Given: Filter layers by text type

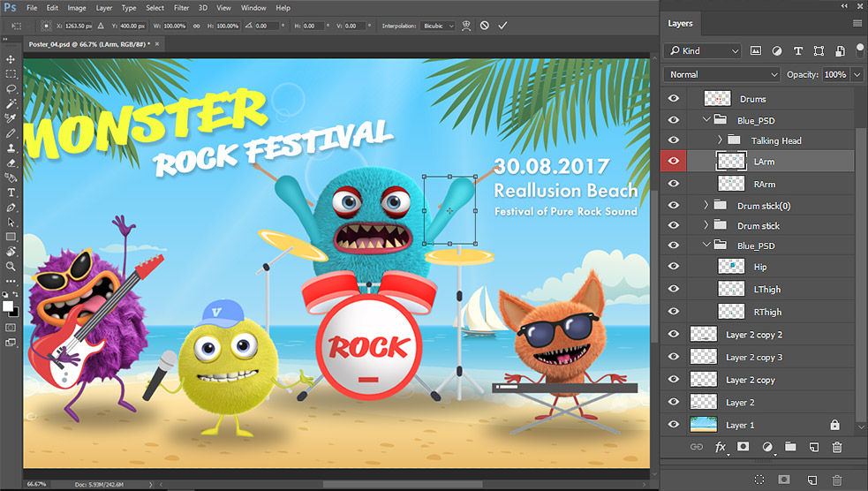Looking at the screenshot, I should point(797,51).
